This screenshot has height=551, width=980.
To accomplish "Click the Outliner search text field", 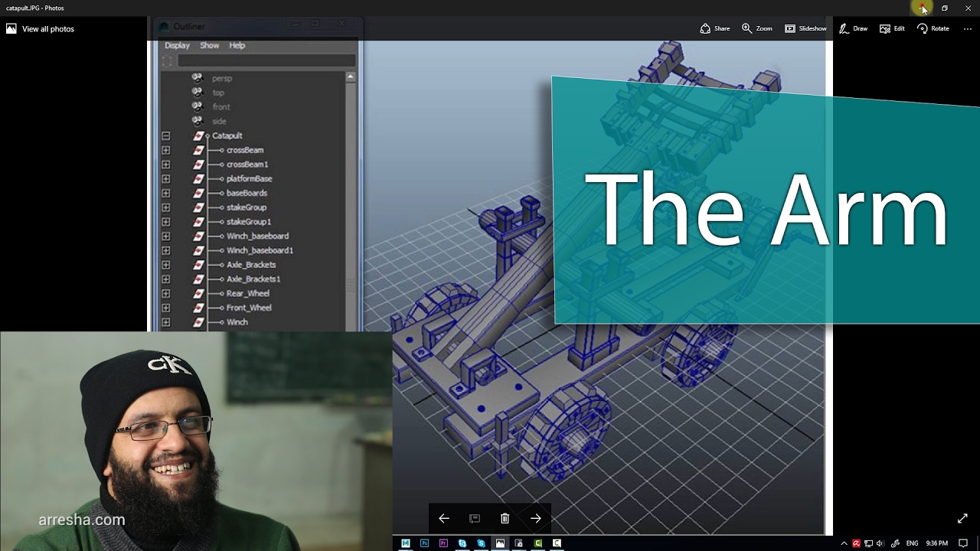I will click(x=266, y=60).
